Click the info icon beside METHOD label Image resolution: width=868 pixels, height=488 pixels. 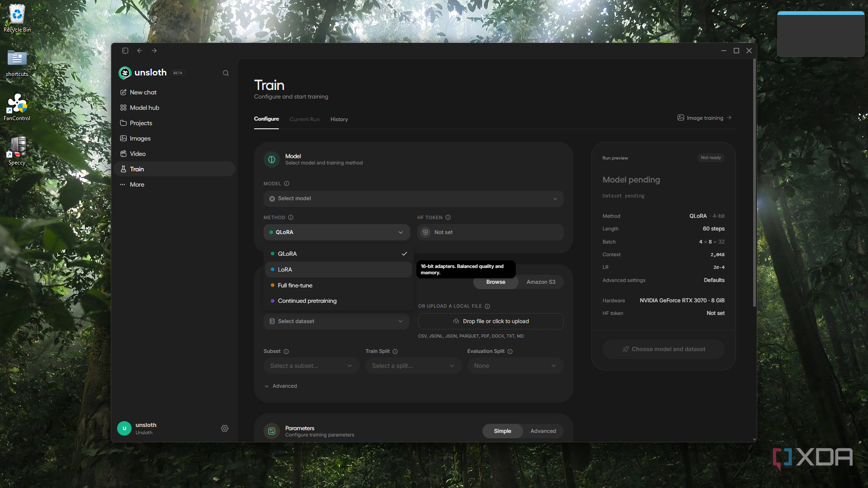[291, 217]
